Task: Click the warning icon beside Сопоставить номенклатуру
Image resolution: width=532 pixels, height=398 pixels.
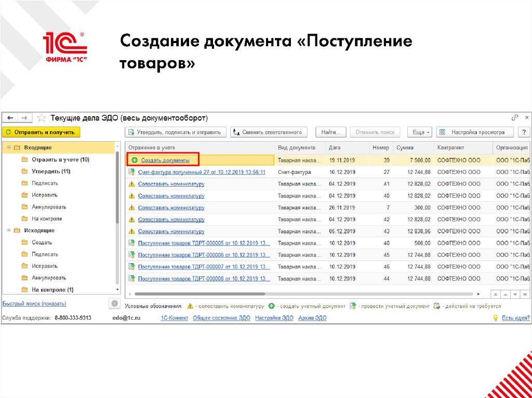Action: [x=131, y=184]
